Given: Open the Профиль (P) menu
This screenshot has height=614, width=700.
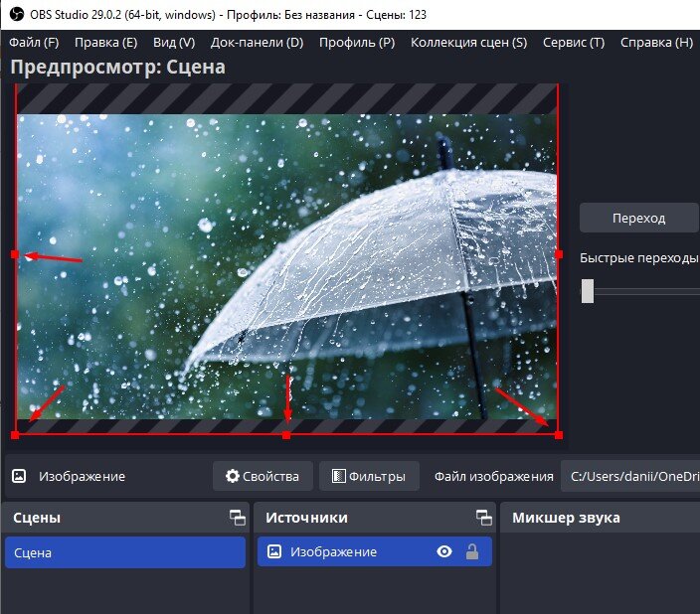Looking at the screenshot, I should pyautogui.click(x=357, y=43).
